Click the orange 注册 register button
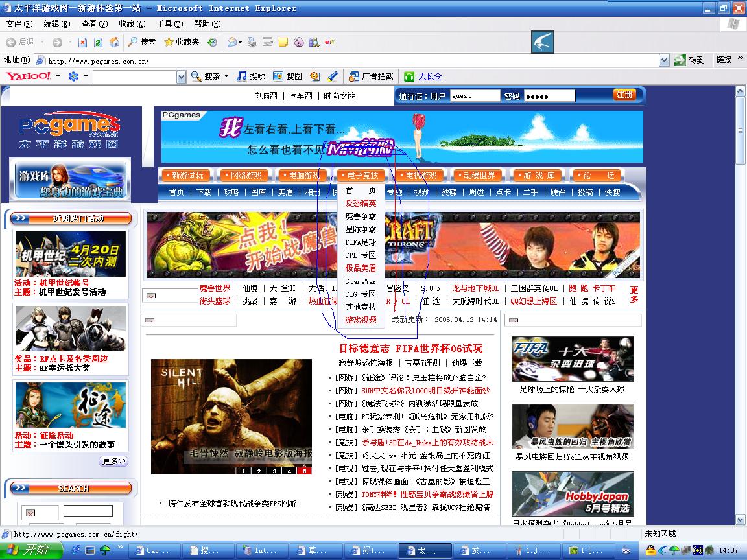 pos(624,95)
